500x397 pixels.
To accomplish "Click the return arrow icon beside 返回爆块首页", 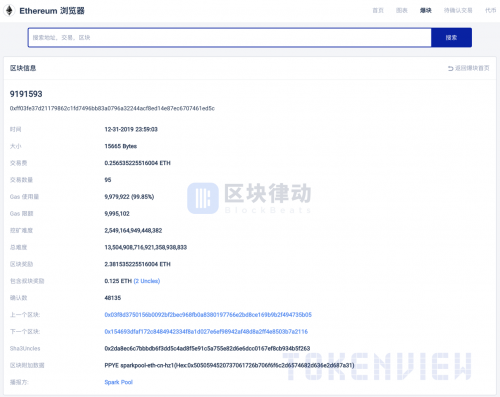I will [x=450, y=68].
